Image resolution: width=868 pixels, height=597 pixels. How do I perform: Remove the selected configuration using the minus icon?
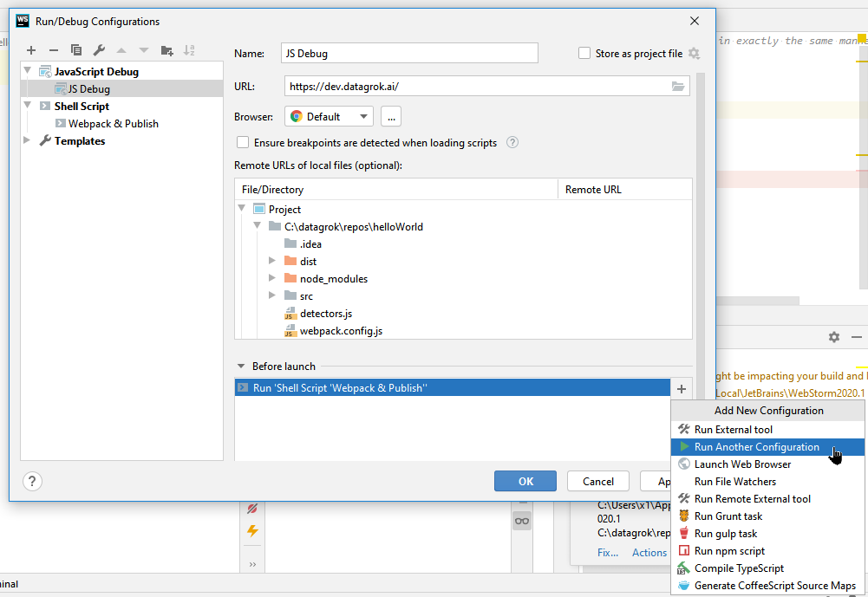tap(53, 50)
